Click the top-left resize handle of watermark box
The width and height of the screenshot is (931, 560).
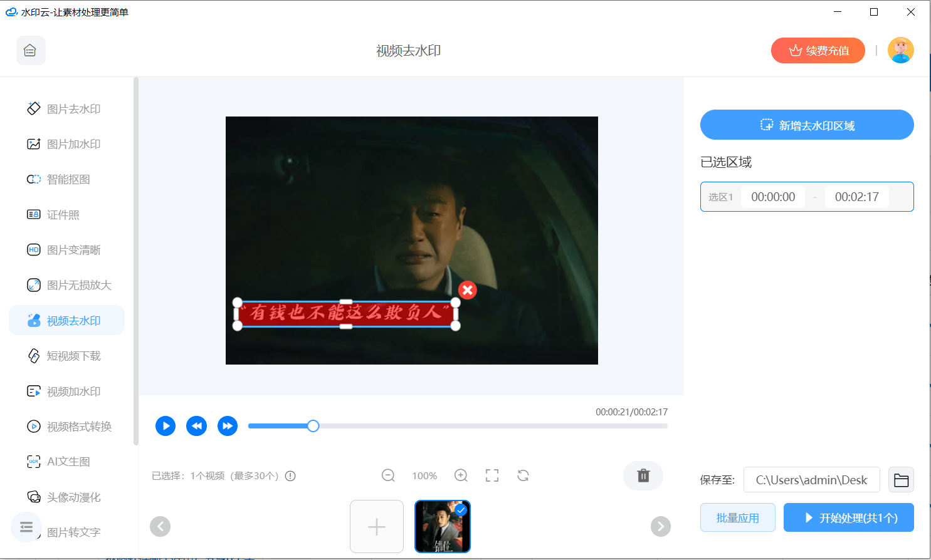coord(238,303)
